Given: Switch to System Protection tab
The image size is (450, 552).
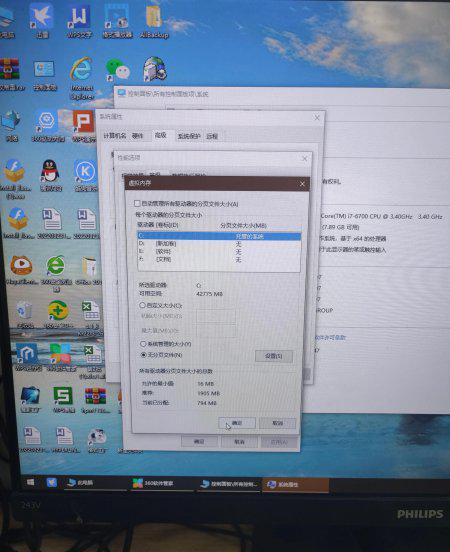Looking at the screenshot, I should [189, 136].
